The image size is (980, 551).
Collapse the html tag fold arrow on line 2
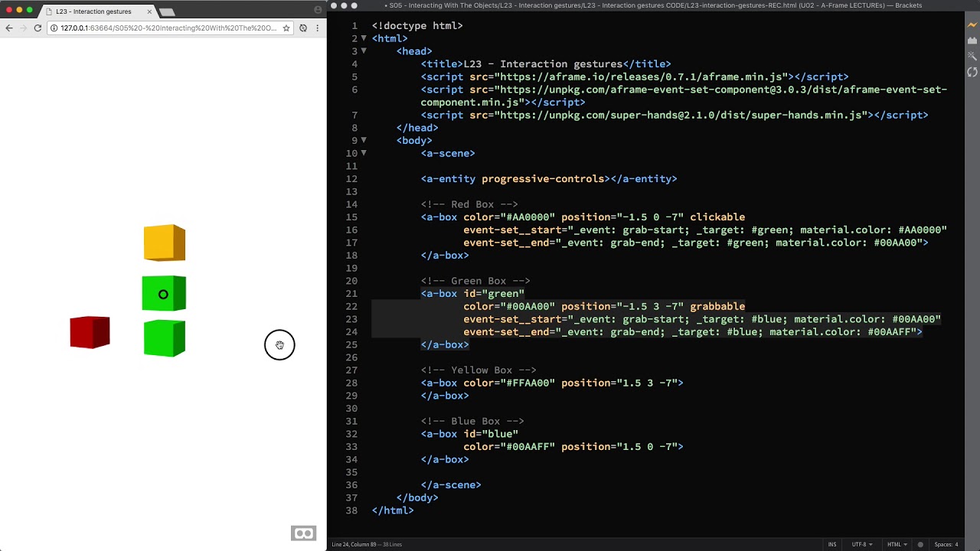(x=364, y=38)
